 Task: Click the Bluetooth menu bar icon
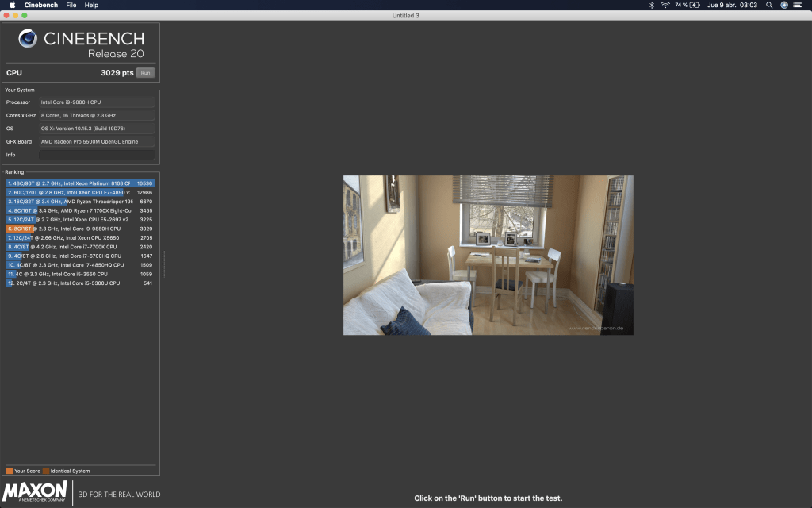pyautogui.click(x=652, y=5)
